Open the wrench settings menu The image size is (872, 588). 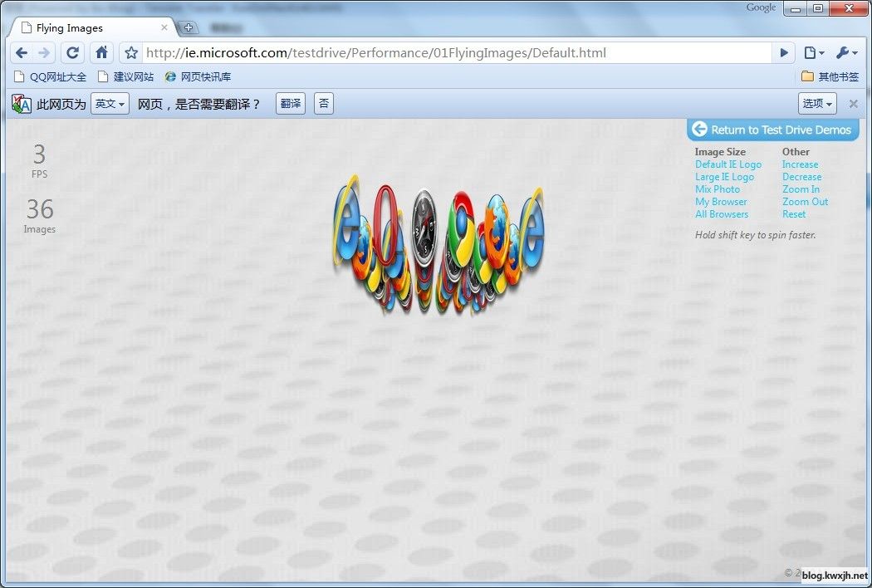coord(846,53)
